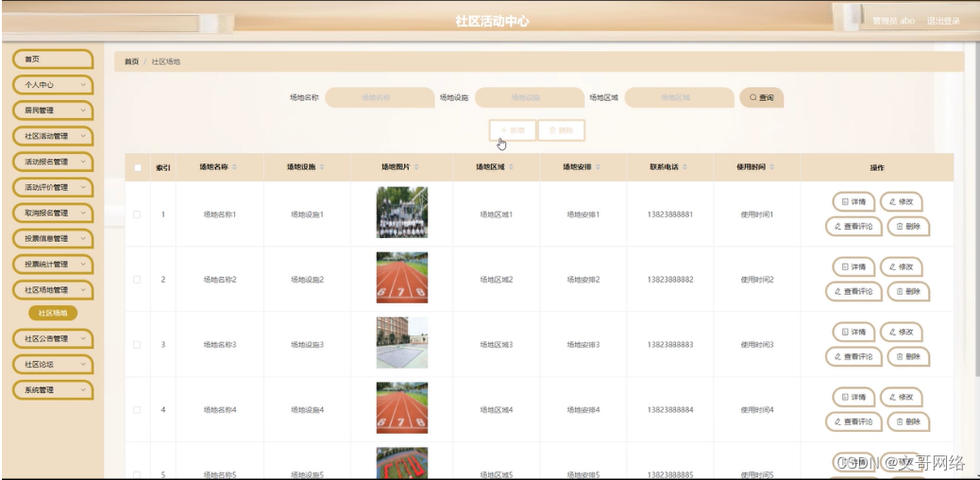Sort by 场地安排 column sort arrows

point(598,167)
